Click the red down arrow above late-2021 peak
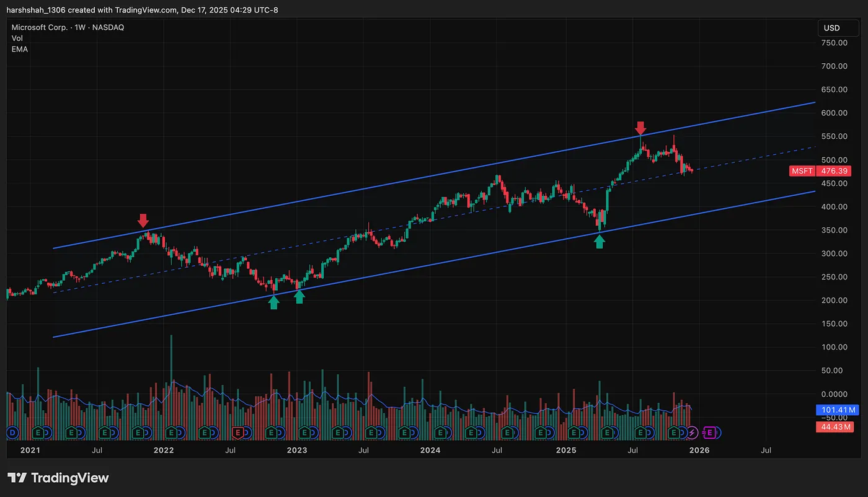This screenshot has height=497, width=868. pyautogui.click(x=143, y=221)
